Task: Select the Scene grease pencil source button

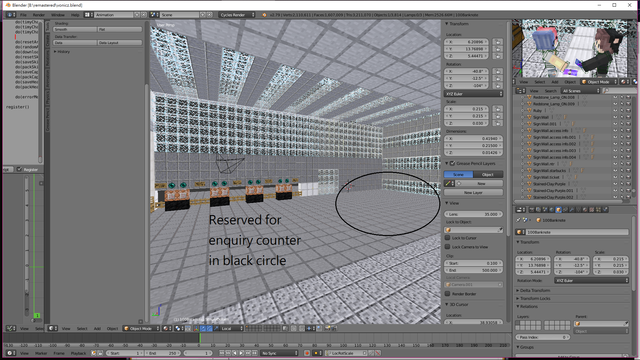Action: (458, 174)
